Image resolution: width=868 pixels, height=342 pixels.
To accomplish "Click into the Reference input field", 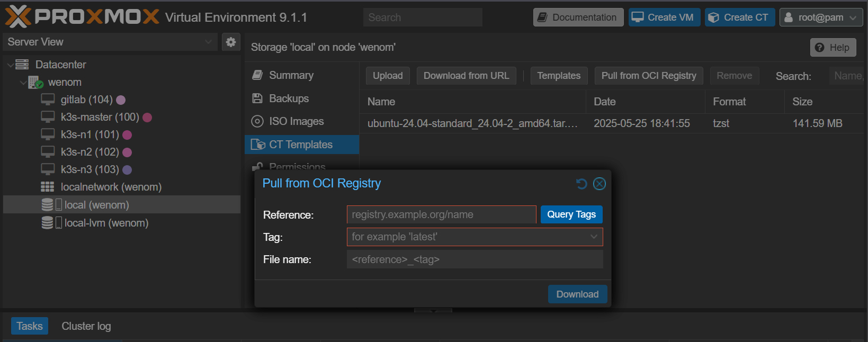I will click(441, 214).
